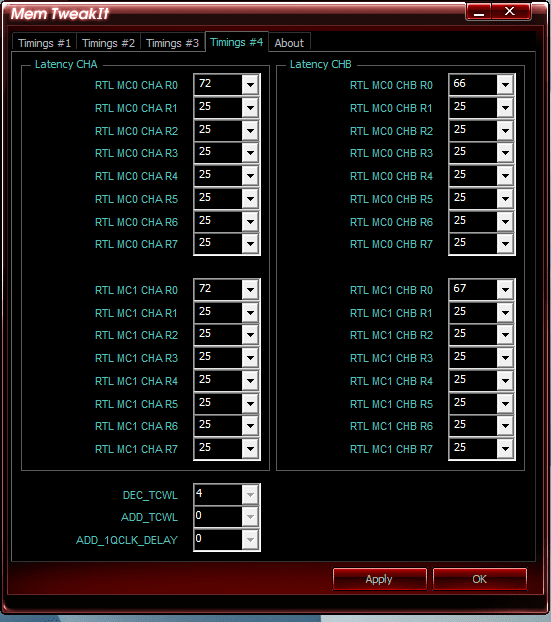
Task: Minimize the Mem TweakIt window
Action: pyautogui.click(x=479, y=12)
